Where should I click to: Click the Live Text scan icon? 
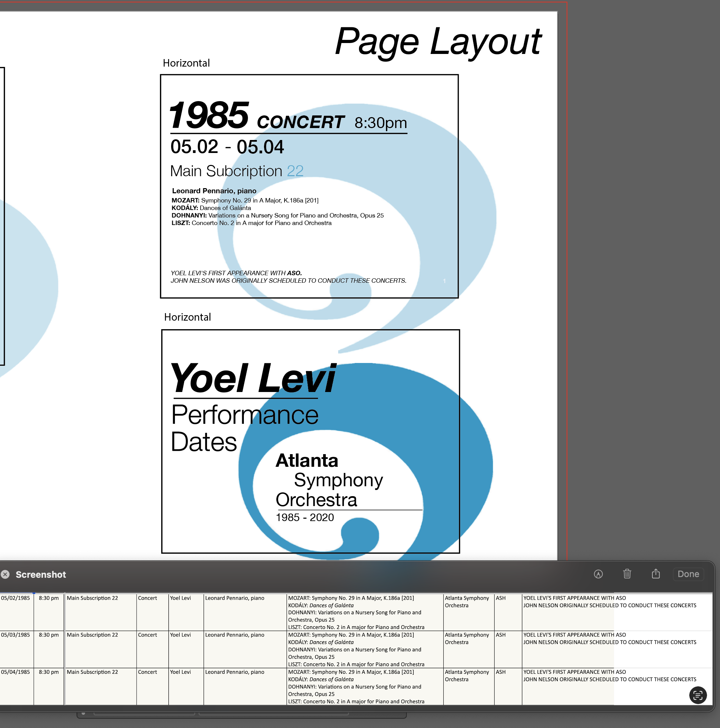click(x=698, y=695)
